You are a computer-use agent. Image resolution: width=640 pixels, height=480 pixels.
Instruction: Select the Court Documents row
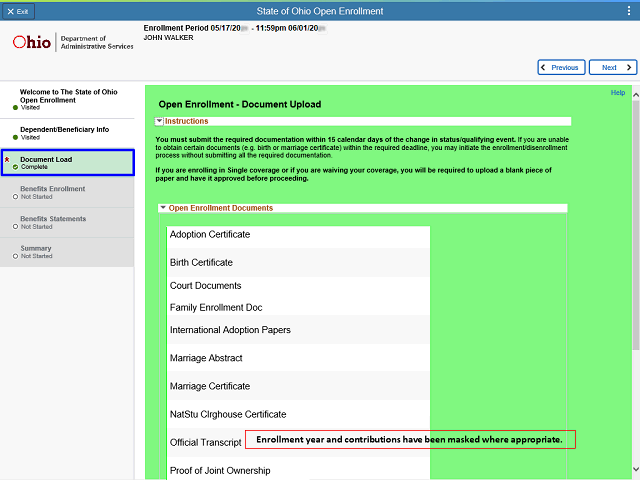tap(298, 286)
